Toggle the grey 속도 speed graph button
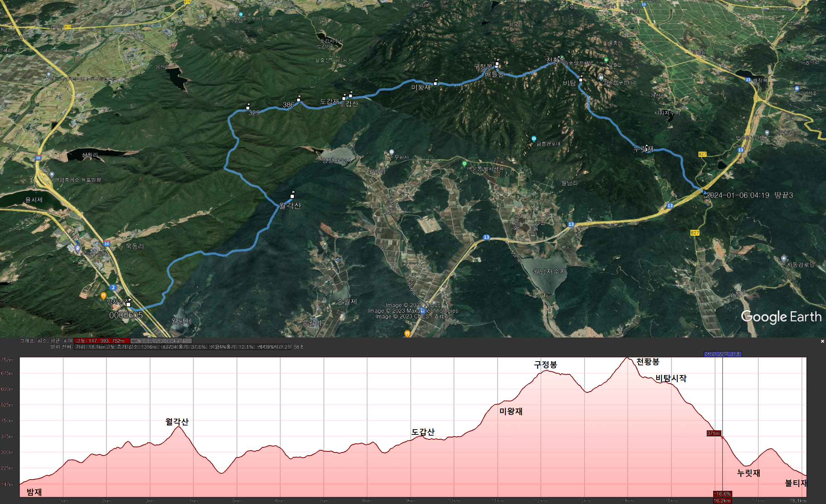This screenshot has width=826, height=504. point(161,341)
